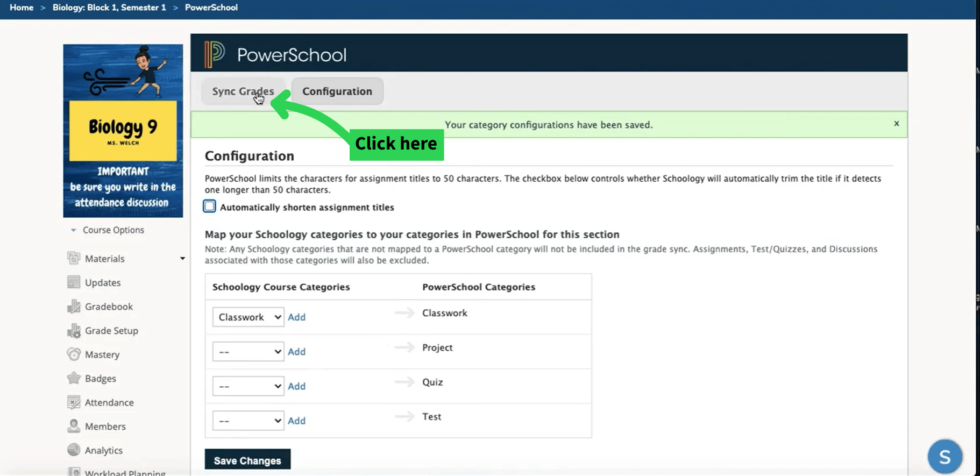Viewport: 980px width, 476px height.
Task: Open the dropdown mapped to Test
Action: pyautogui.click(x=248, y=421)
